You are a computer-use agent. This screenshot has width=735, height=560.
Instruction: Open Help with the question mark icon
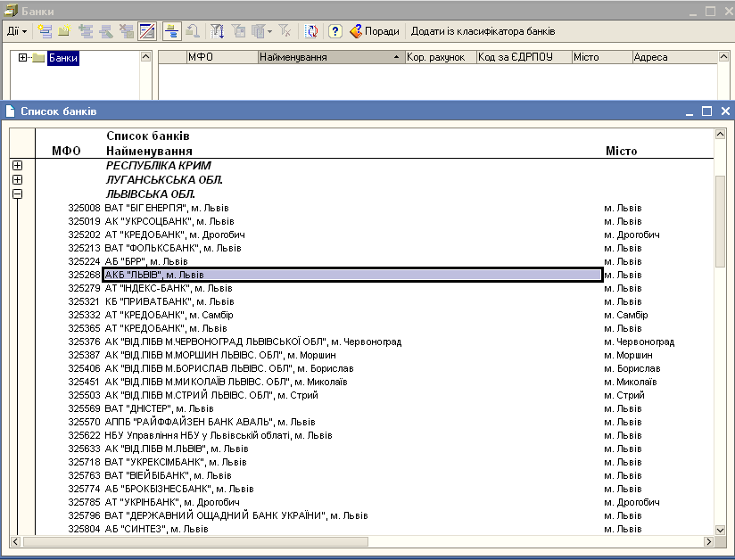click(x=334, y=31)
